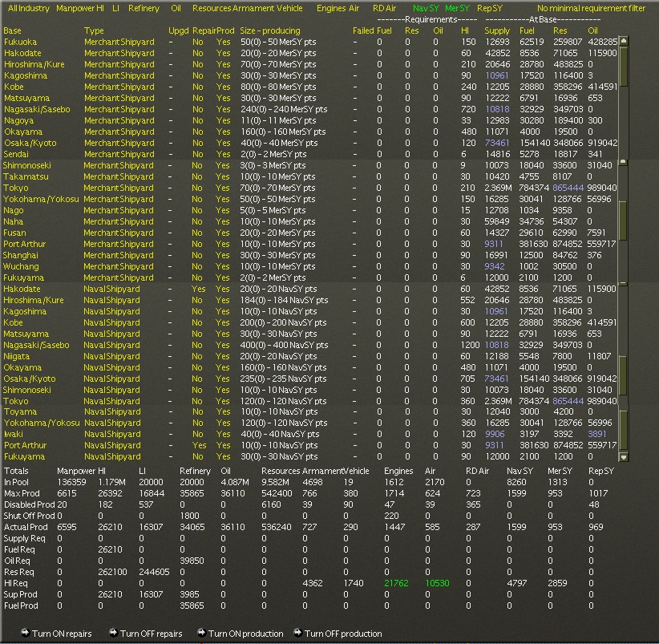Filter list by Refinery

(144, 8)
